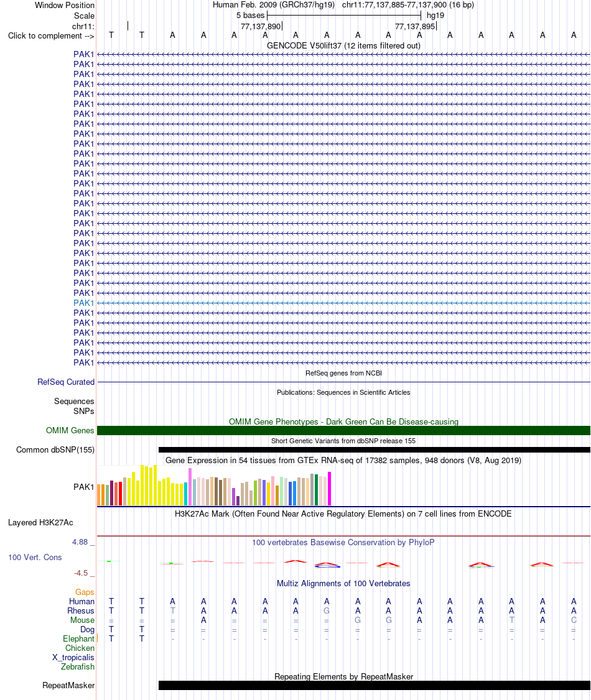The height and width of the screenshot is (700, 591).
Task: Open 'Publications: Sequences in Scientific Articles' track title
Action: pyautogui.click(x=343, y=392)
